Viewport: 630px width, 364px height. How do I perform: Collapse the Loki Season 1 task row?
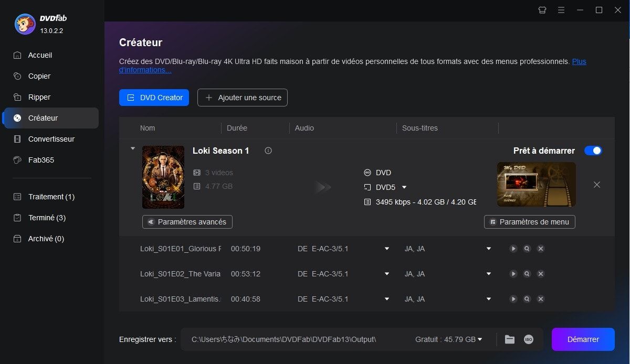[133, 149]
